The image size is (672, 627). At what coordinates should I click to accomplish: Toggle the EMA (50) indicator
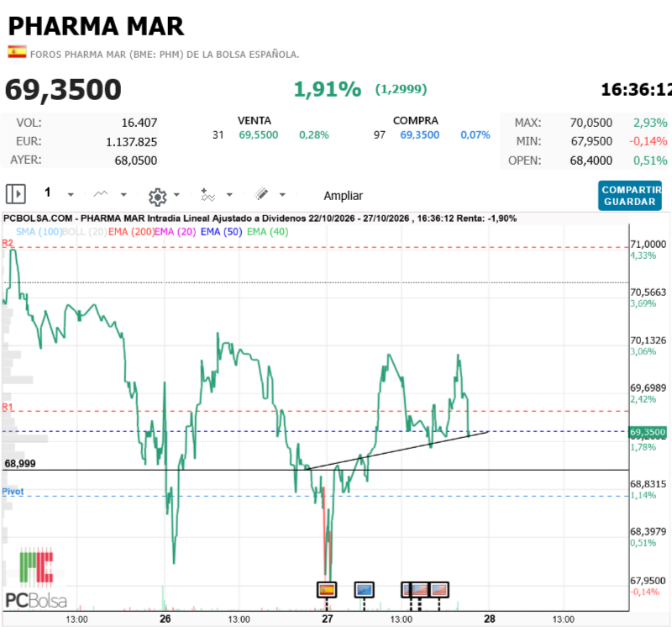221,232
